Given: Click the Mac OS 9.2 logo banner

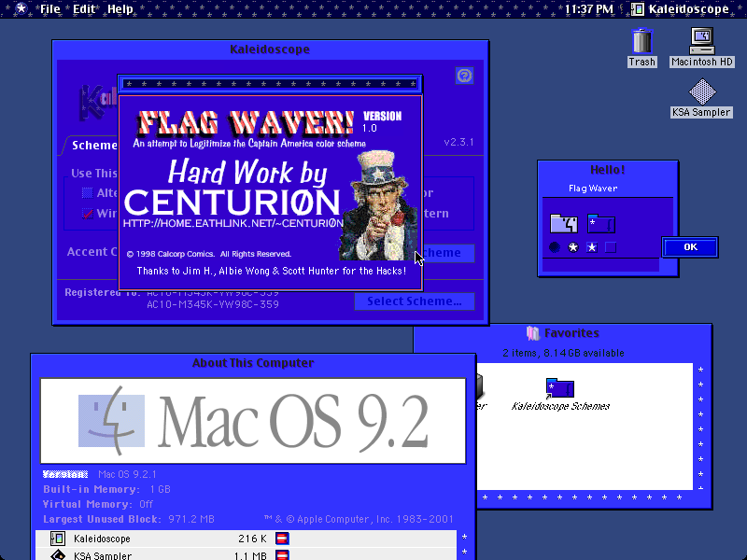Looking at the screenshot, I should click(253, 421).
